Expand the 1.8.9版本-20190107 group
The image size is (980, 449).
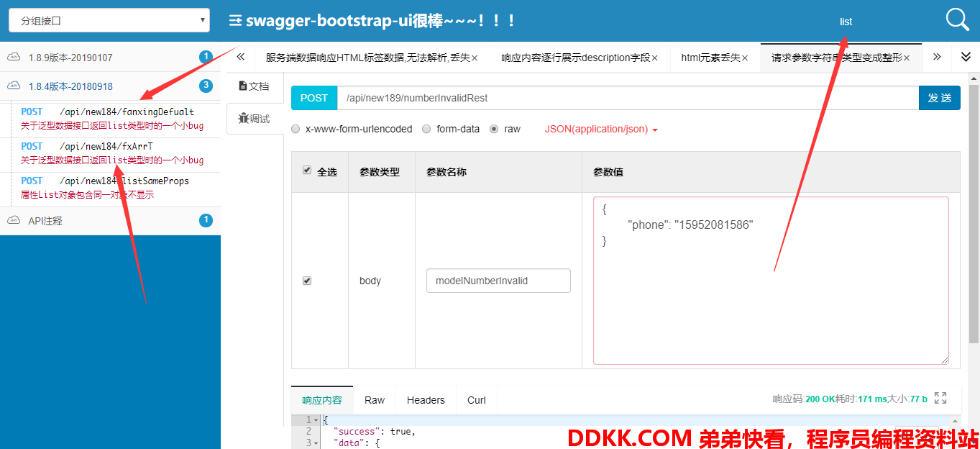pos(110,58)
